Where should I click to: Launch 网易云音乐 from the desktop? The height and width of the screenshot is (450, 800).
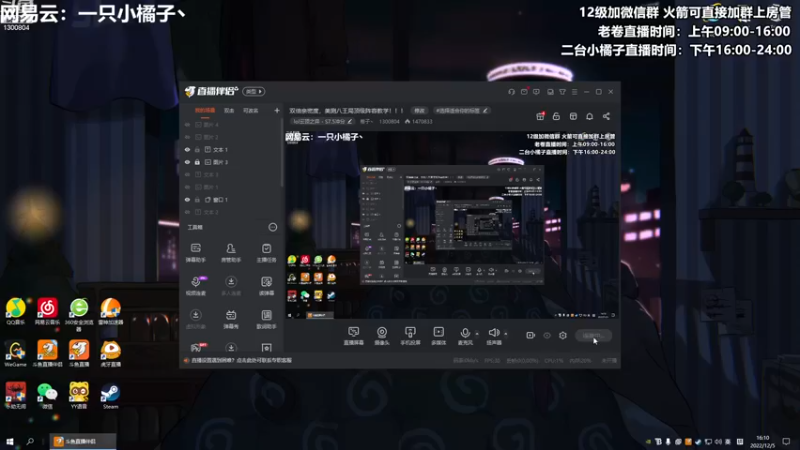click(47, 312)
